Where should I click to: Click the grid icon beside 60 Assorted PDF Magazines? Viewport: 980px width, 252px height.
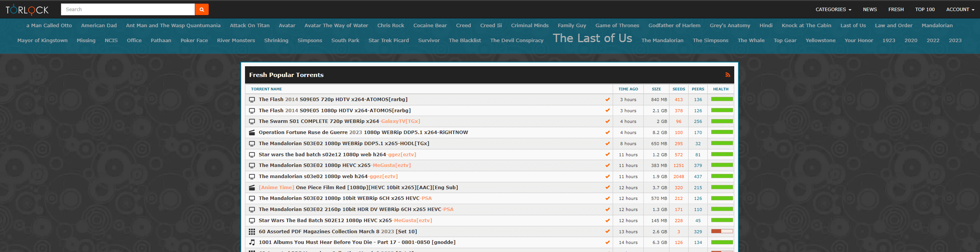[x=252, y=232]
